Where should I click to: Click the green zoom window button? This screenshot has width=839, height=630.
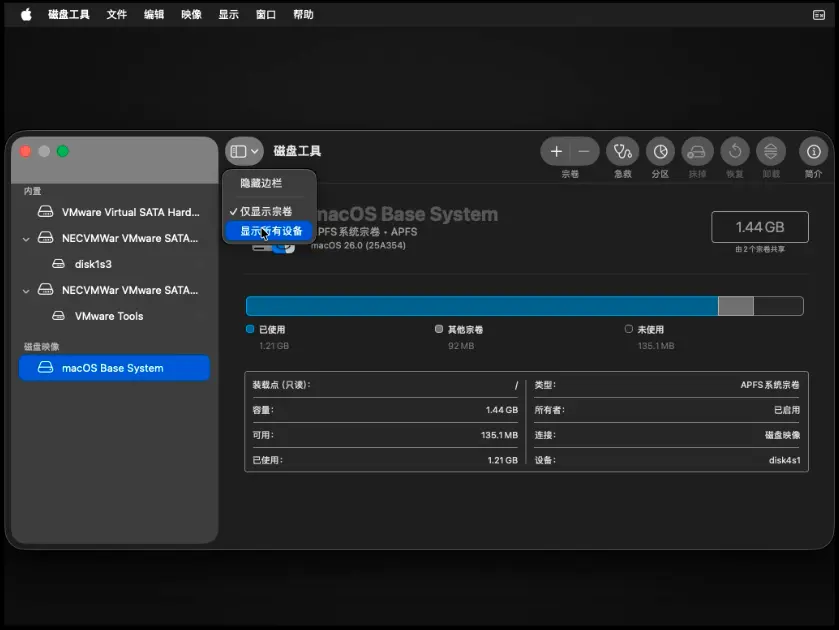pyautogui.click(x=63, y=151)
